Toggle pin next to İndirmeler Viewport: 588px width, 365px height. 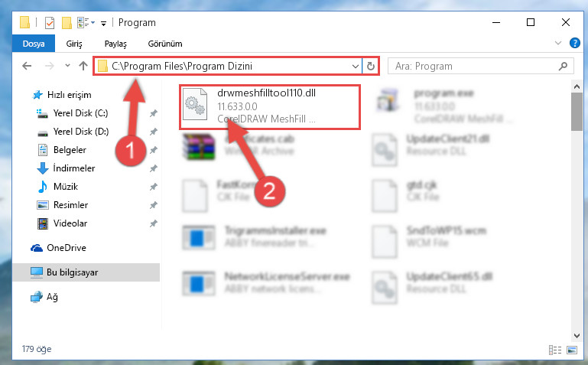click(154, 168)
